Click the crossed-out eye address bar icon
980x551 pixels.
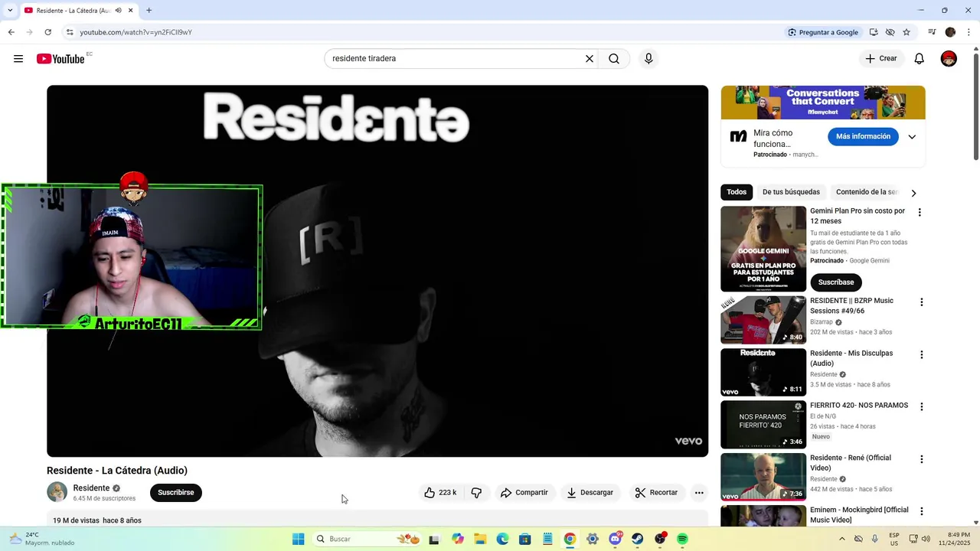click(890, 32)
